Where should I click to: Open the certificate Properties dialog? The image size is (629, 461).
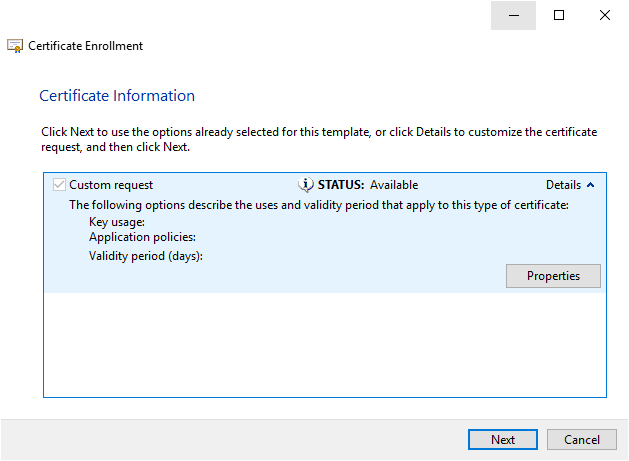pyautogui.click(x=553, y=276)
